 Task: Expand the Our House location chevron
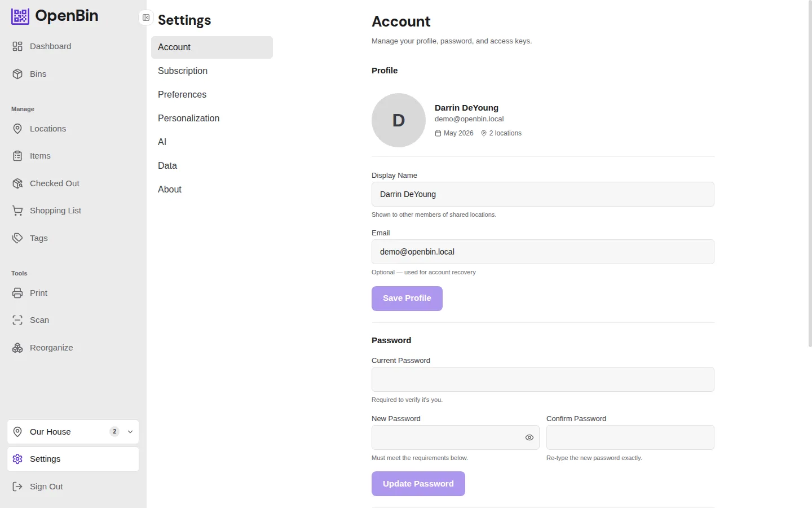pos(130,432)
